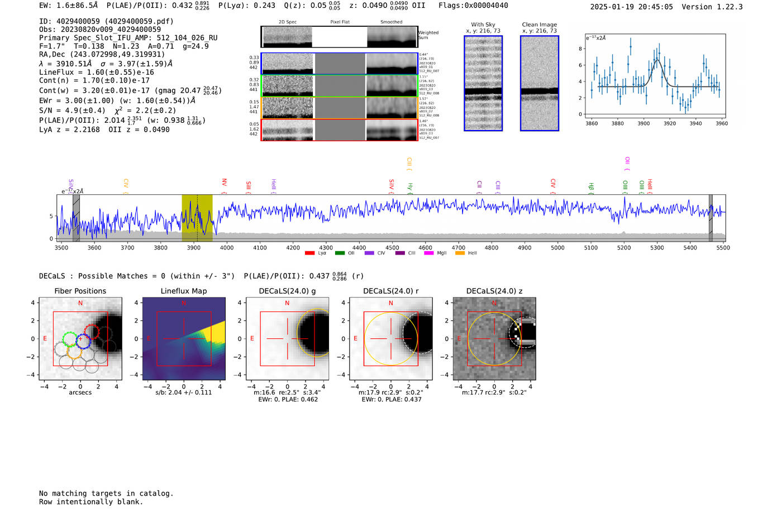Click the CIV legend swatch below spectrum
This screenshot has height=532, width=782.
(x=369, y=253)
